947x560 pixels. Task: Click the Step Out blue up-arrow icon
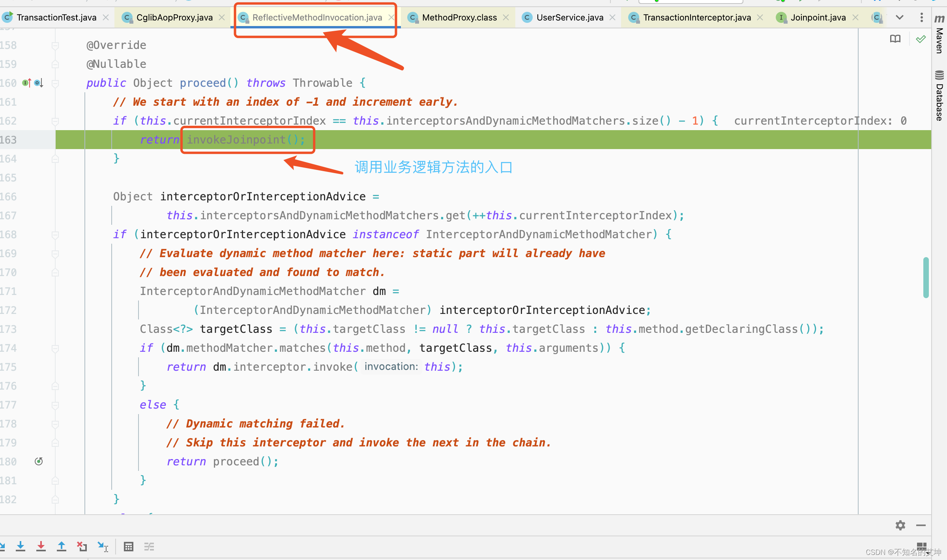click(x=62, y=547)
